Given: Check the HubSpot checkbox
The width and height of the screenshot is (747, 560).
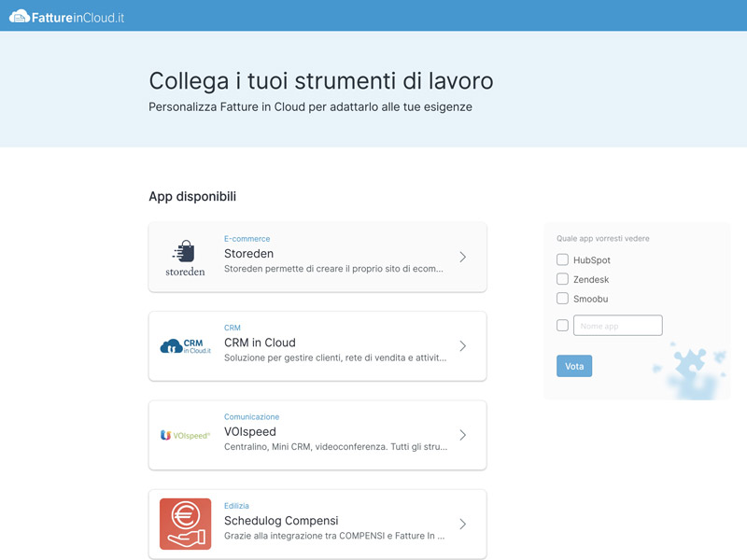Looking at the screenshot, I should pos(562,259).
